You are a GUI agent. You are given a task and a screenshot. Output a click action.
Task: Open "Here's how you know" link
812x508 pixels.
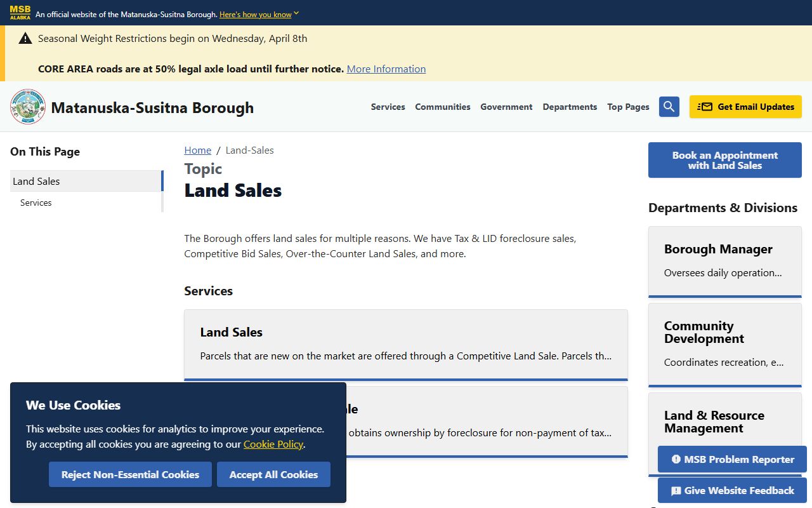tap(256, 14)
